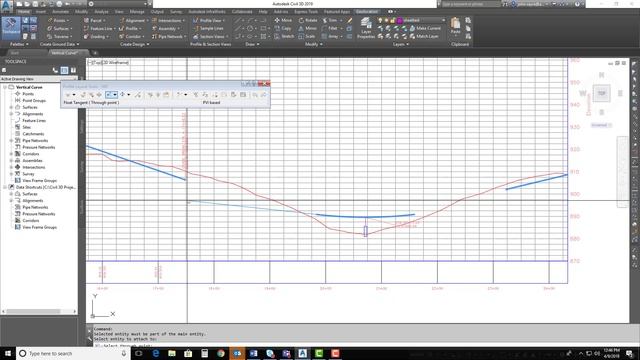Select the Copy tool in Modify panel
This screenshot has height=360, width=640.
[283, 28]
